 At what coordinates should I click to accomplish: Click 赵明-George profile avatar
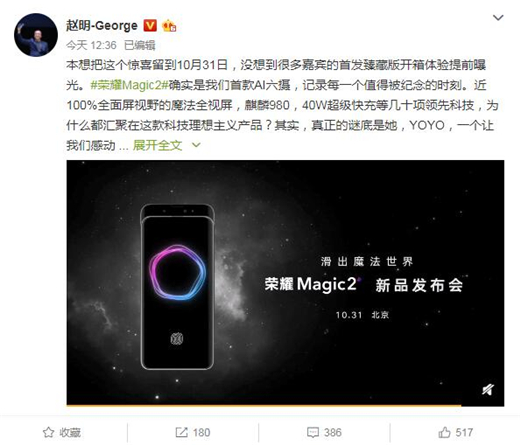[x=36, y=35]
